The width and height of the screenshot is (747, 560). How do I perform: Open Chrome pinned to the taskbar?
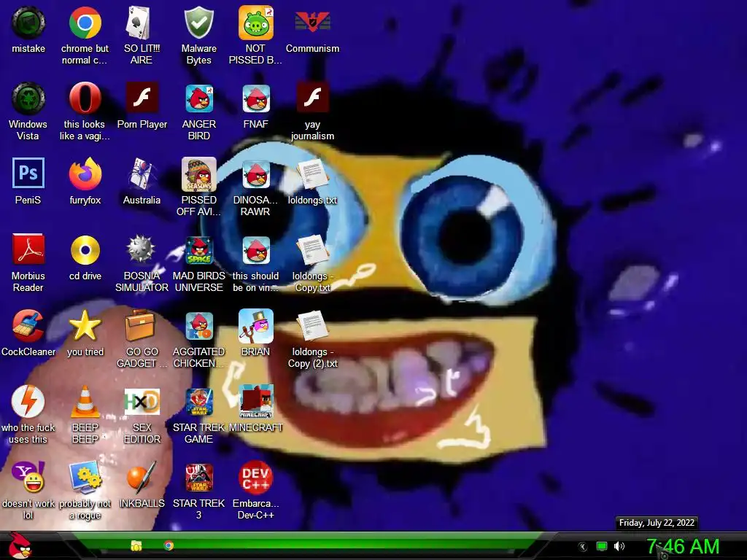(169, 545)
